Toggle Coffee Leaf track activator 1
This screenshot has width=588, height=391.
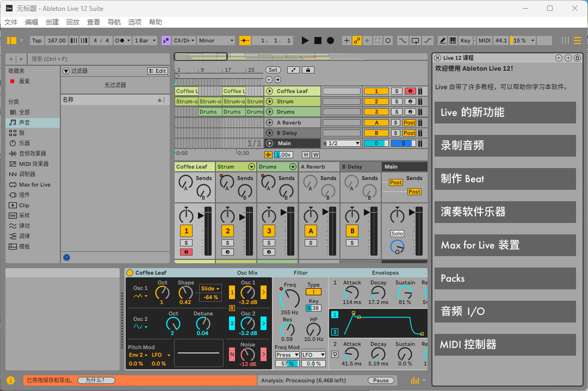pyautogui.click(x=187, y=231)
